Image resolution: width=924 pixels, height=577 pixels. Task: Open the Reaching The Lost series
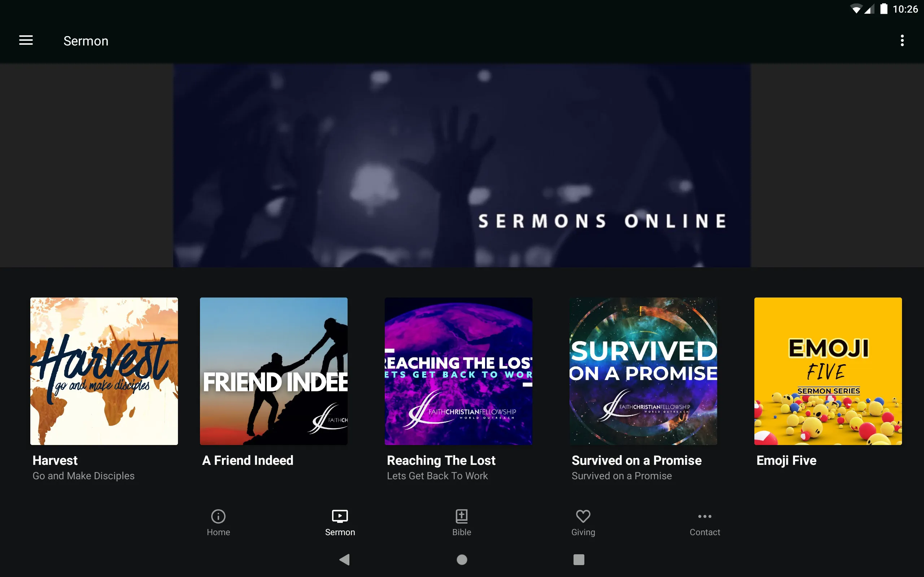pyautogui.click(x=458, y=371)
